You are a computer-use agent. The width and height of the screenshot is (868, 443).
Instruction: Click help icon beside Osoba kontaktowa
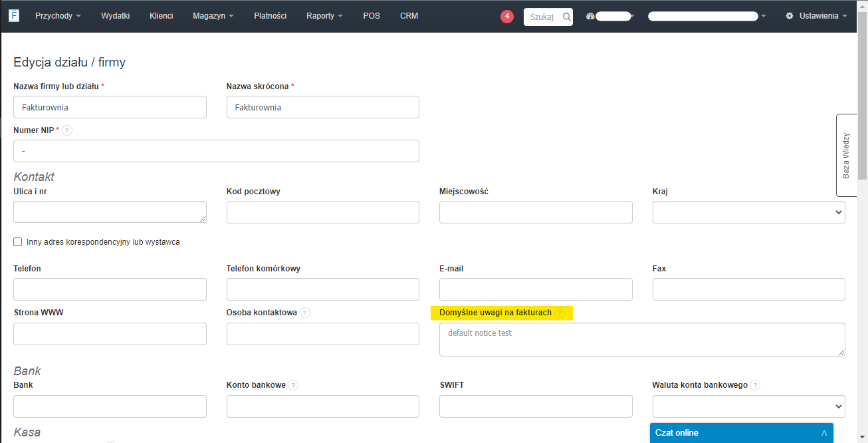tap(305, 313)
